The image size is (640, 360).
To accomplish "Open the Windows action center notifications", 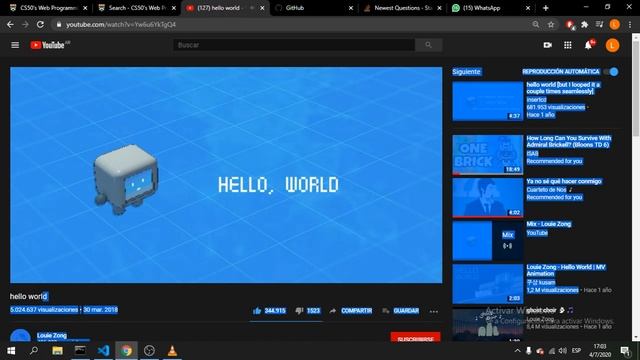I will [625, 351].
